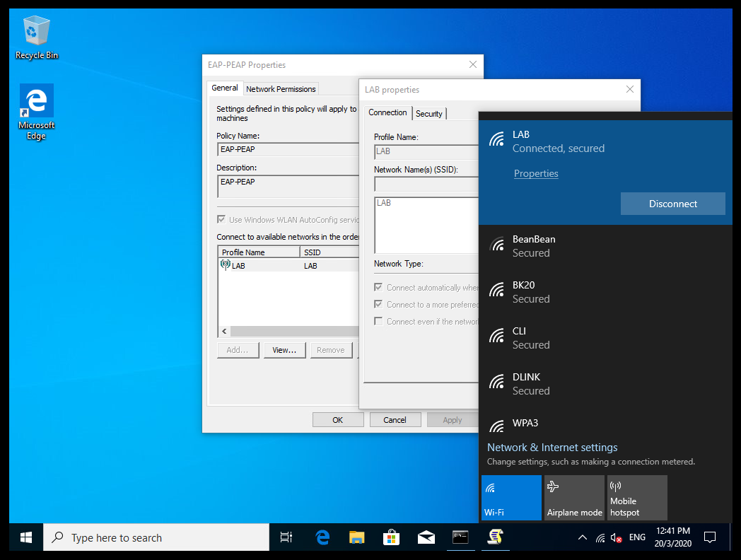Click the Profile Name column header

pos(259,252)
